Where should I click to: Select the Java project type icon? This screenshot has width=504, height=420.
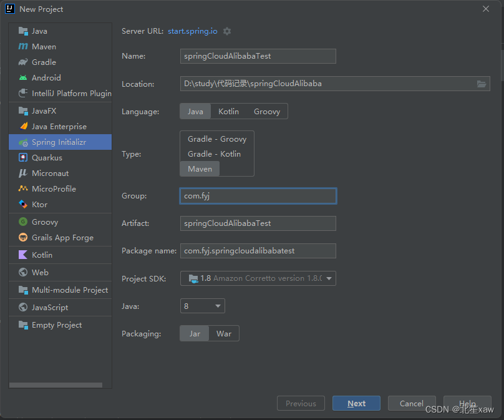(23, 31)
